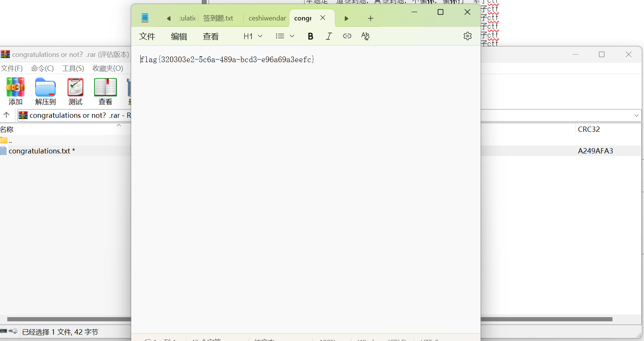Click the Test (测试) archive icon
Screen dimensions: 644x341
(75, 91)
